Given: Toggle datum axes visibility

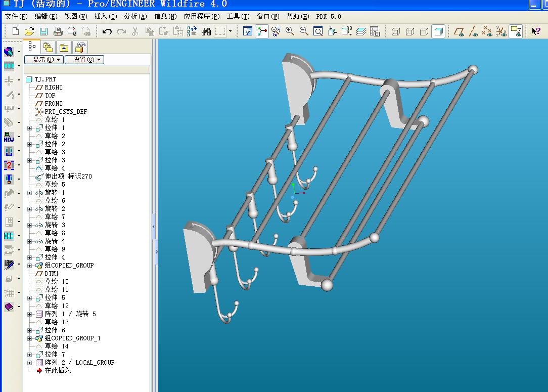Looking at the screenshot, I should click(x=473, y=31).
